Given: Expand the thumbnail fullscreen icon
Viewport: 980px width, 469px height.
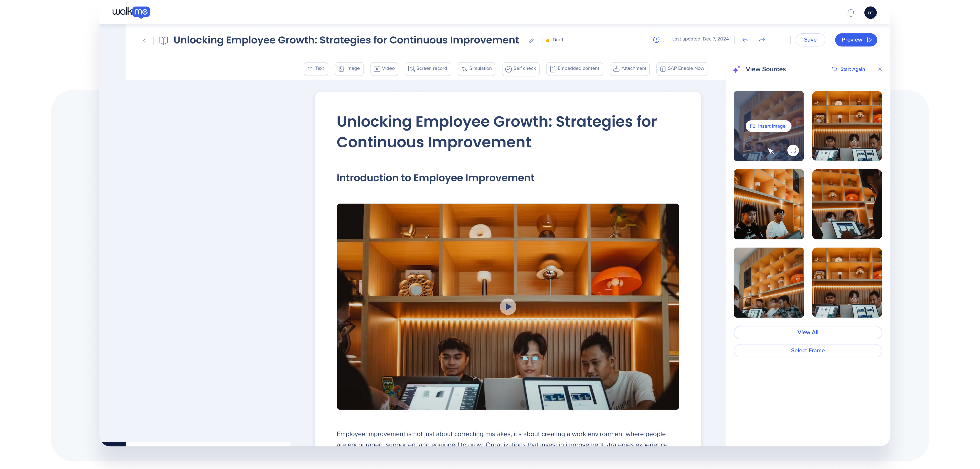Looking at the screenshot, I should click(x=793, y=150).
